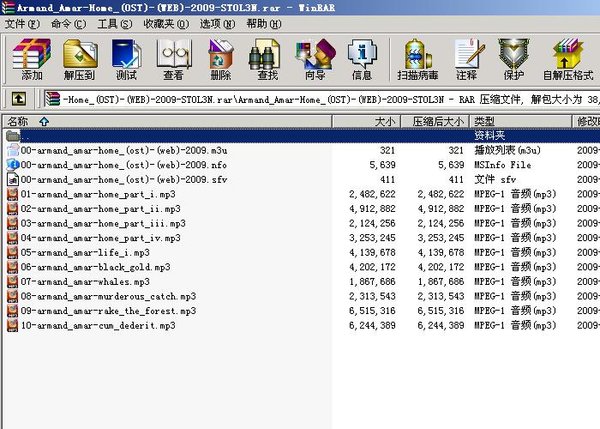Screen dimensions: 600x429
Task: Click the 测试 (Test) toolbar icon
Action: tap(126, 59)
